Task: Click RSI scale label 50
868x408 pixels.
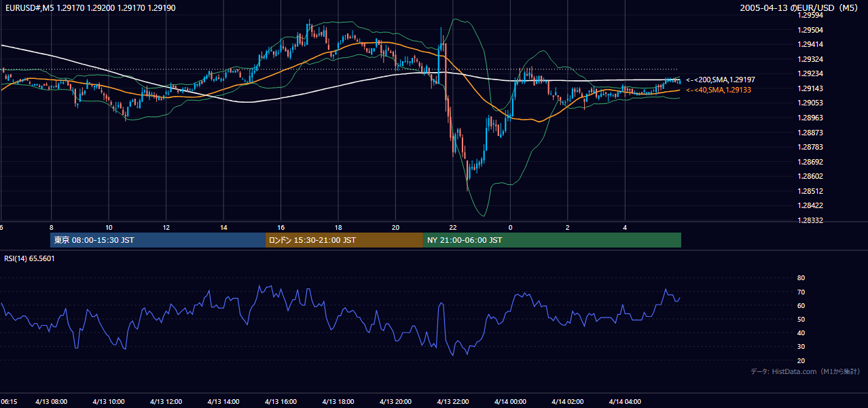Action: tap(801, 319)
